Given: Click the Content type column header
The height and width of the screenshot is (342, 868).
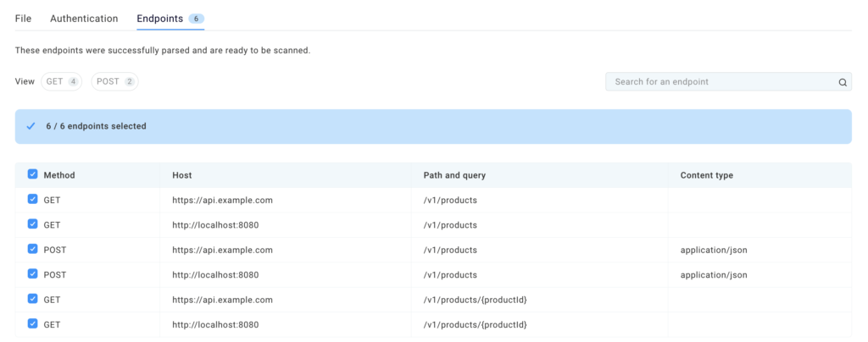Looking at the screenshot, I should pyautogui.click(x=706, y=175).
